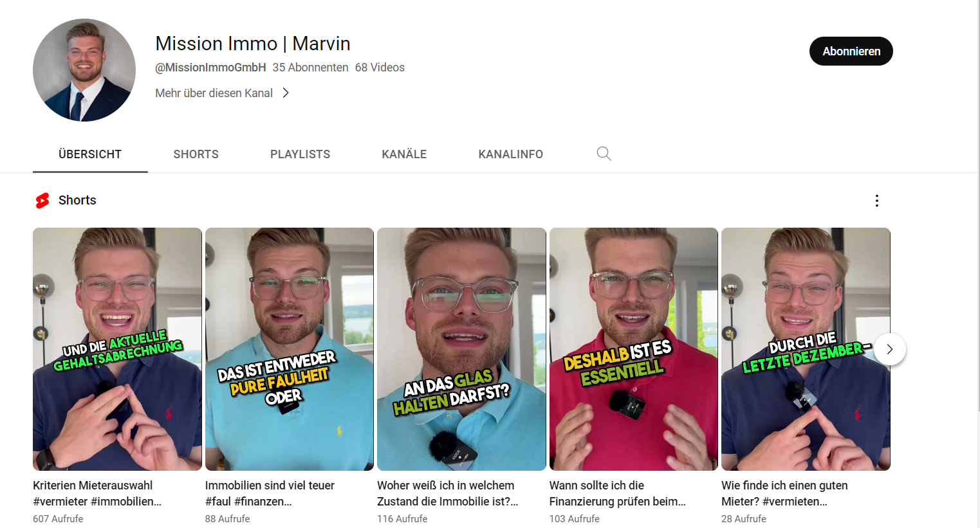Open the DESHALB IST ES ESSENTIELL short
This screenshot has width=980, height=528.
[634, 349]
